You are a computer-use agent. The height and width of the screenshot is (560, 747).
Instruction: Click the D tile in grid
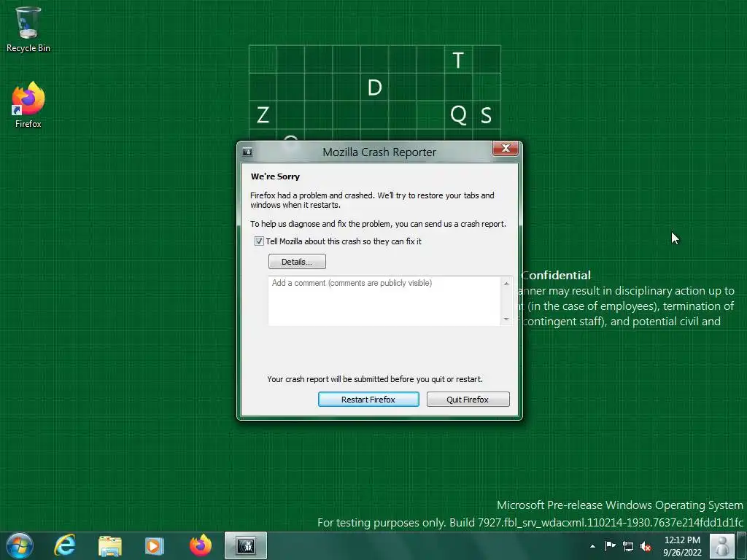[x=374, y=87]
